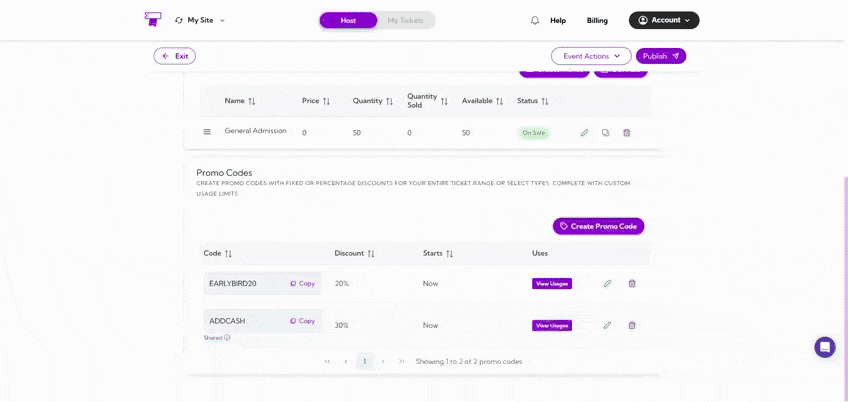Viewport: 848px width, 402px height.
Task: Go to next promo codes page
Action: [x=383, y=361]
